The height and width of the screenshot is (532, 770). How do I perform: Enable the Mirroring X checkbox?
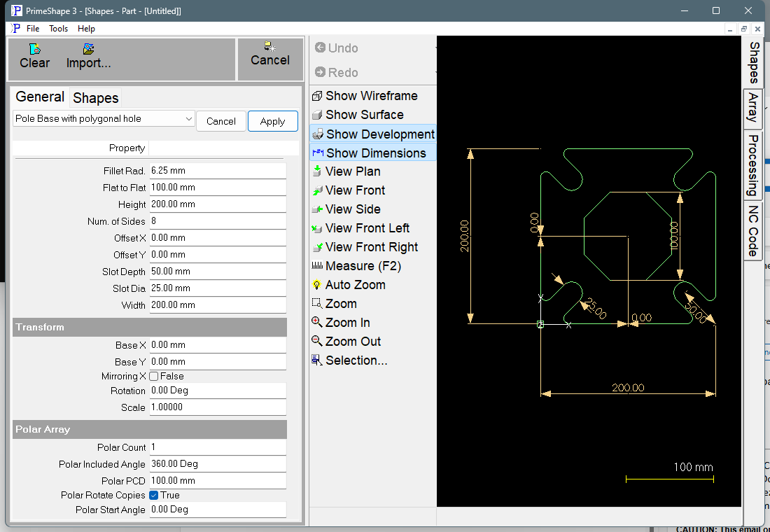[154, 377]
